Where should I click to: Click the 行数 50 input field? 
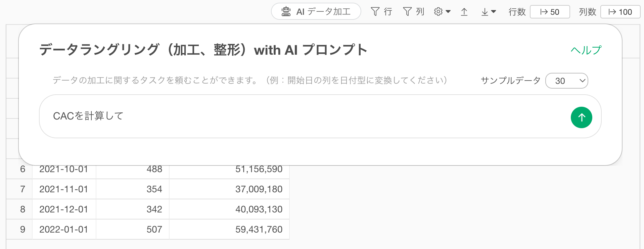point(550,12)
